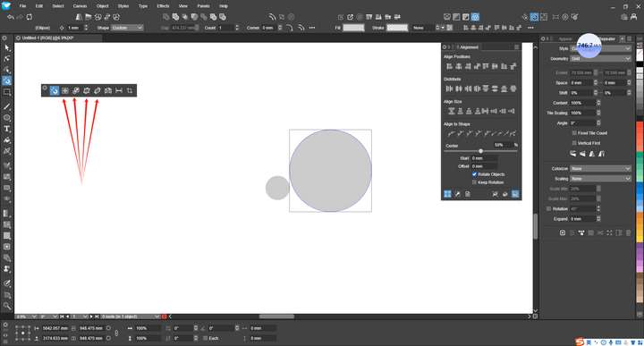Viewport: 644px width, 346px height.
Task: Click fifth icon in floating tool strip
Action: 97,90
